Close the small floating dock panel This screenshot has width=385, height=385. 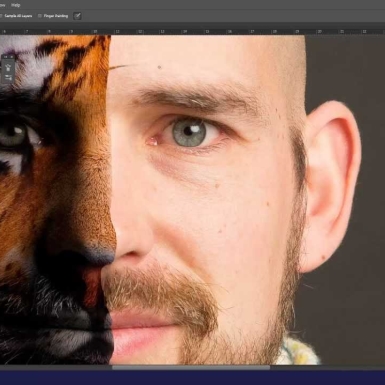(12, 57)
